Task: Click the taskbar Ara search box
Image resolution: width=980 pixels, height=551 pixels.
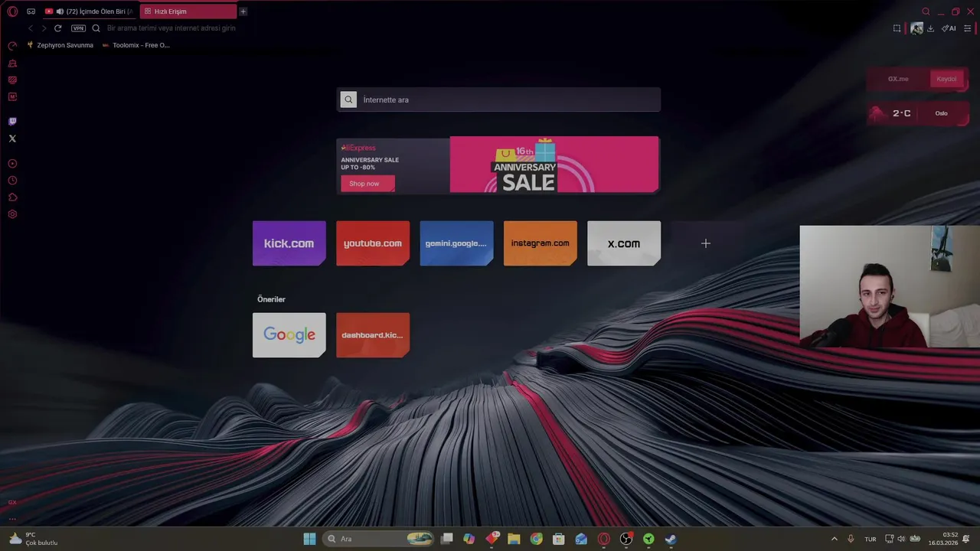Action: pos(379,539)
